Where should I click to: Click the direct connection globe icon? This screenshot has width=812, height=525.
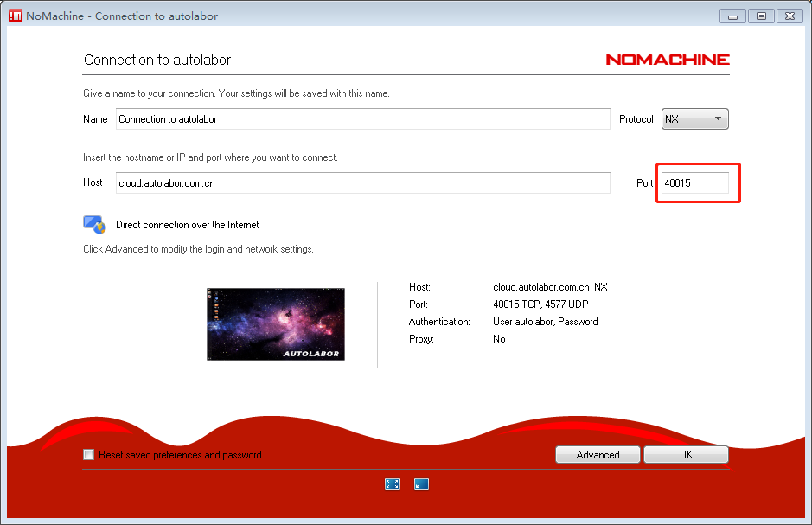click(93, 225)
